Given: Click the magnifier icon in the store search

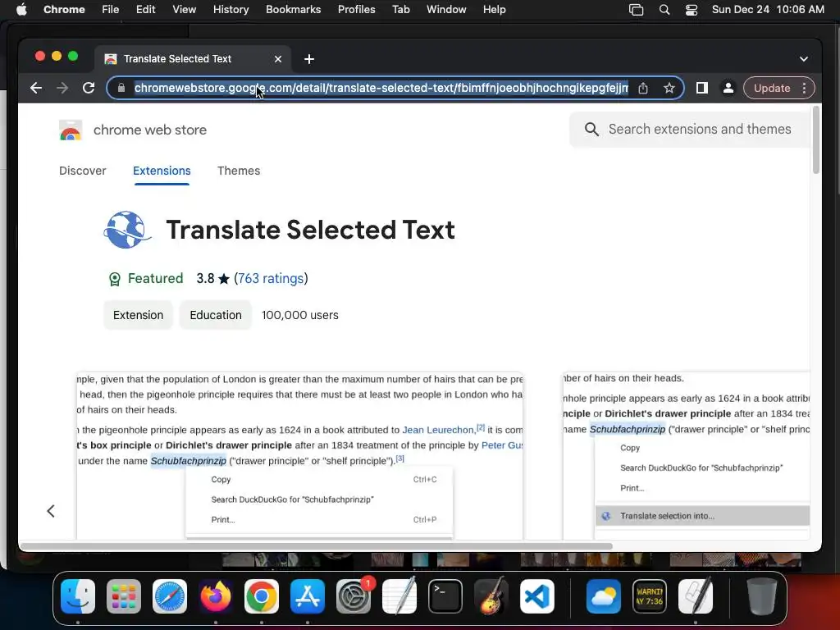Looking at the screenshot, I should point(591,129).
